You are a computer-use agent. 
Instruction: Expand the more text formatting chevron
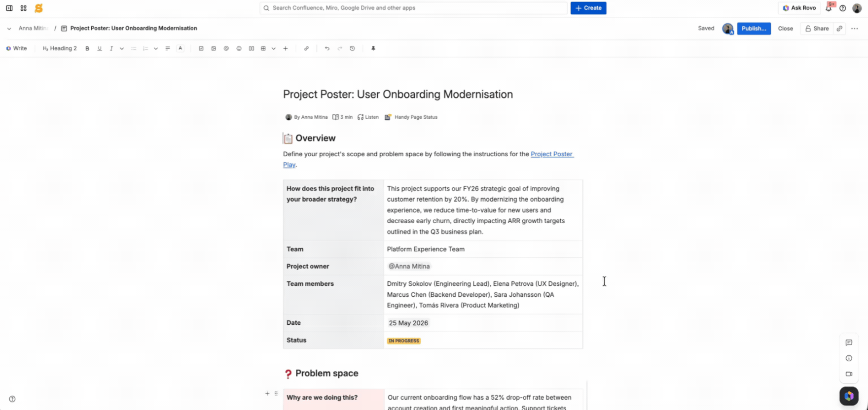tap(122, 48)
